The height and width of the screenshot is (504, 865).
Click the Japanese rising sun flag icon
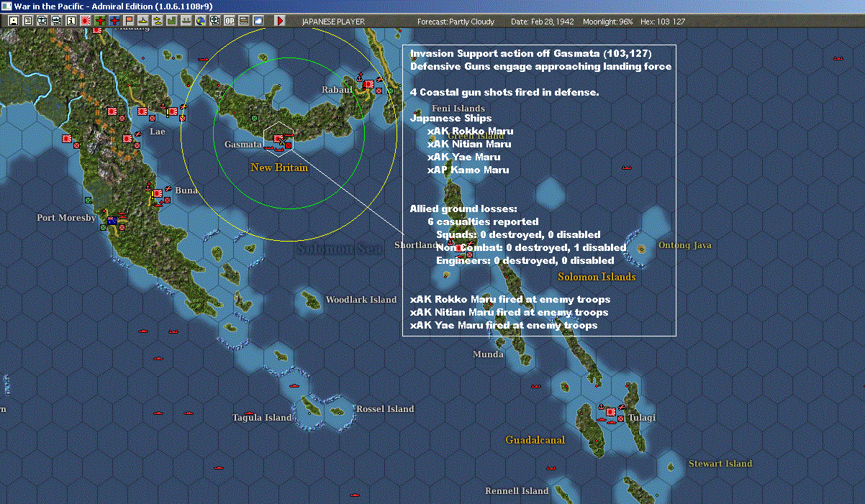(x=86, y=21)
